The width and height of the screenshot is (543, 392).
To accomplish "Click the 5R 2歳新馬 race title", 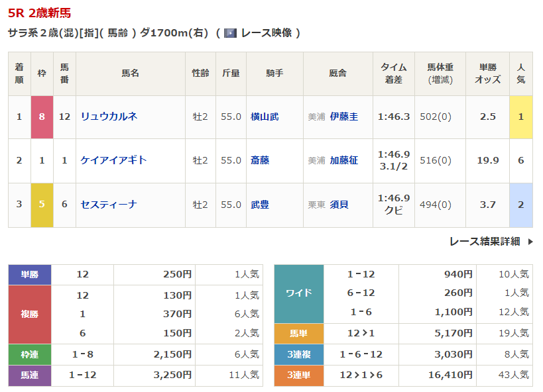I will 40,13.
